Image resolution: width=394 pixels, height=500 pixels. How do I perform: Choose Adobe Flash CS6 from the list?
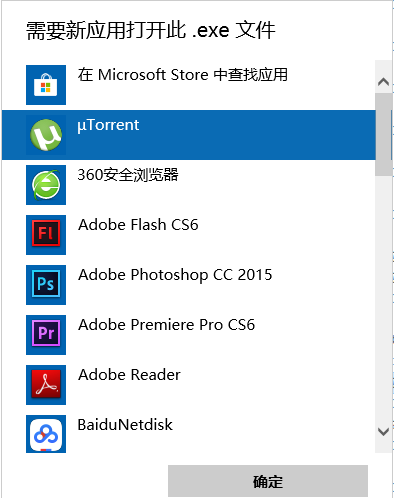click(x=138, y=225)
